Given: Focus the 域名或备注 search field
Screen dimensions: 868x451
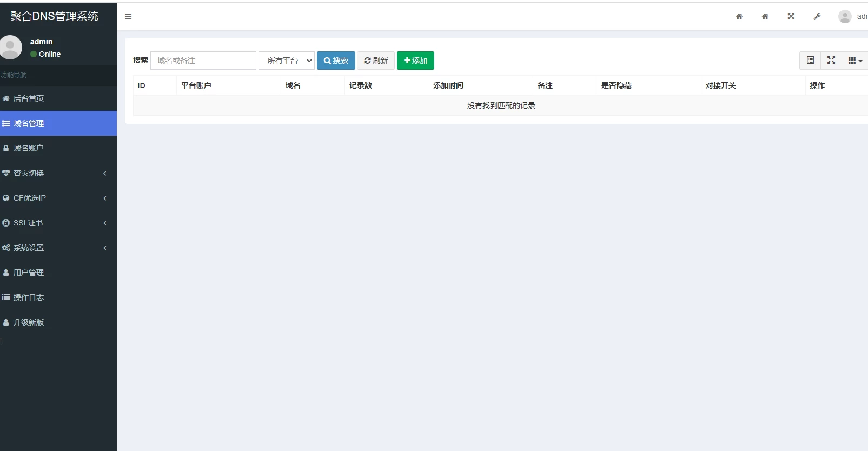Looking at the screenshot, I should pyautogui.click(x=203, y=61).
